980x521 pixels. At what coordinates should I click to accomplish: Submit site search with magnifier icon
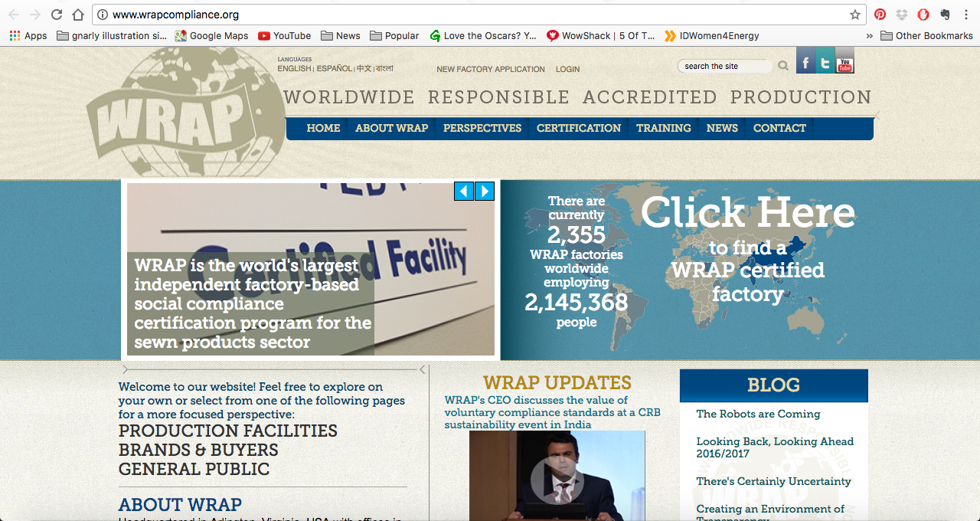tap(783, 66)
